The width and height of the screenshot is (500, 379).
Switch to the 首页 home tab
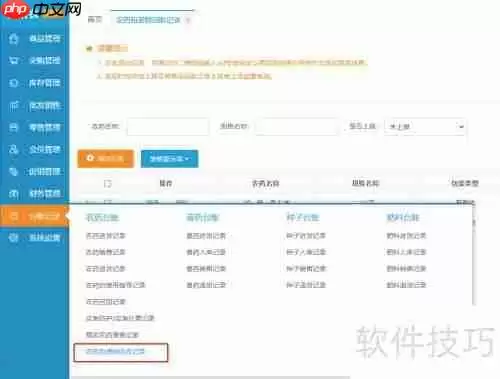pos(95,20)
